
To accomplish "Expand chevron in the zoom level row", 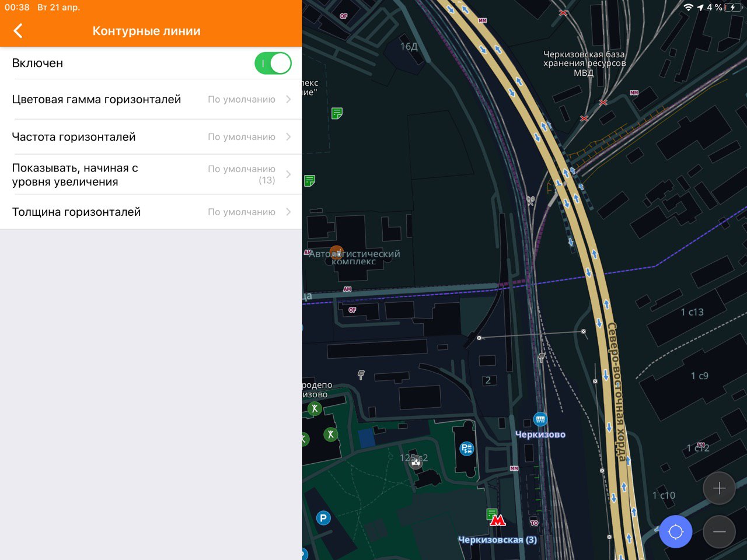I will tap(288, 174).
